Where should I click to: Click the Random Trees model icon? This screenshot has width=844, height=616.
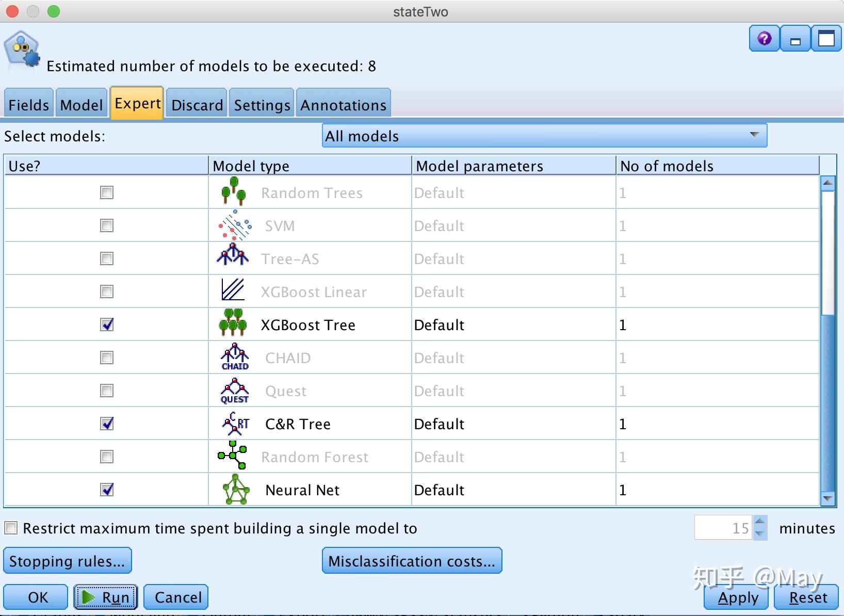click(234, 192)
